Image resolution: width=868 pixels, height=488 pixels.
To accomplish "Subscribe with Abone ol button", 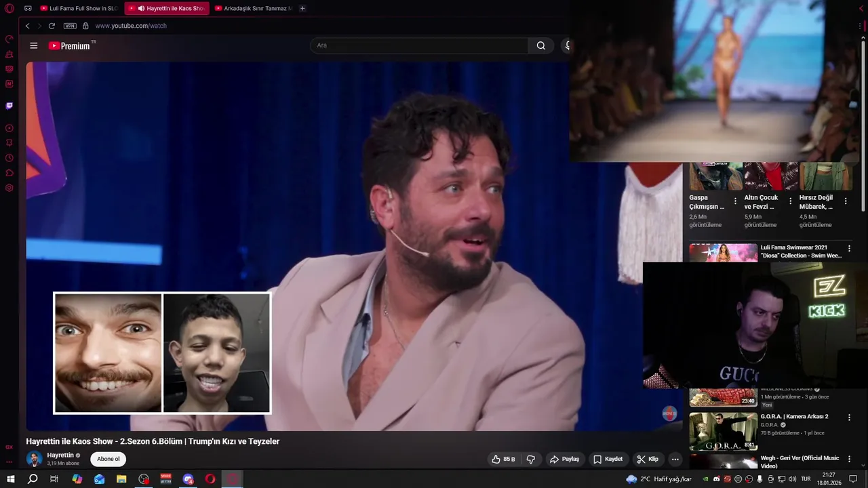I will (x=108, y=459).
